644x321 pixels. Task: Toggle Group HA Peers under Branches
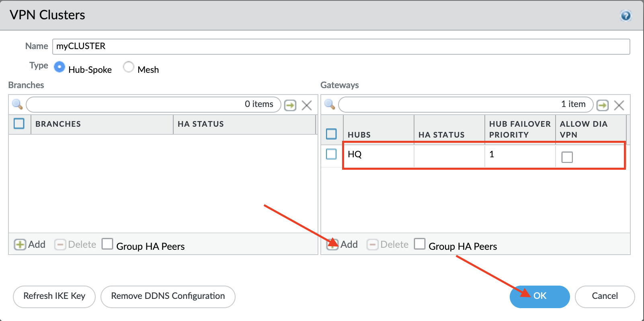tap(107, 244)
